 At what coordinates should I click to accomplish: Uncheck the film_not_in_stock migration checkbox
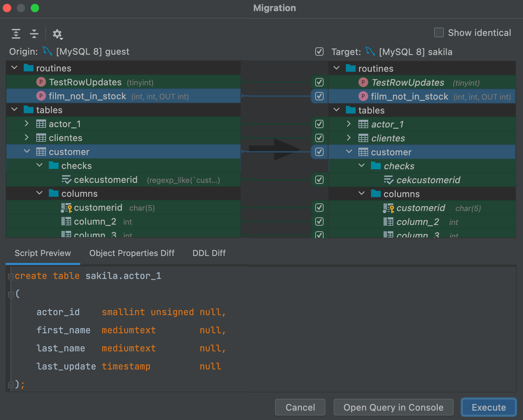coord(319,96)
